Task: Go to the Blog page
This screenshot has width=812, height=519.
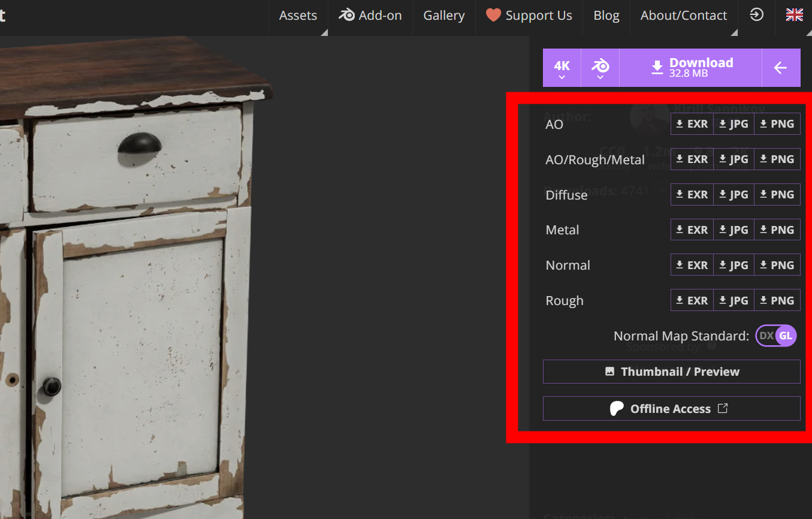Action: 606,16
